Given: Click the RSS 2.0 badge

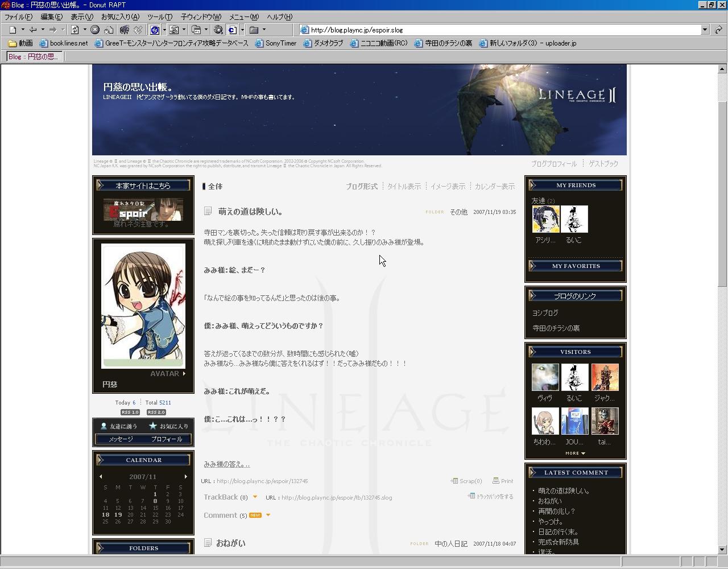Looking at the screenshot, I should [156, 412].
